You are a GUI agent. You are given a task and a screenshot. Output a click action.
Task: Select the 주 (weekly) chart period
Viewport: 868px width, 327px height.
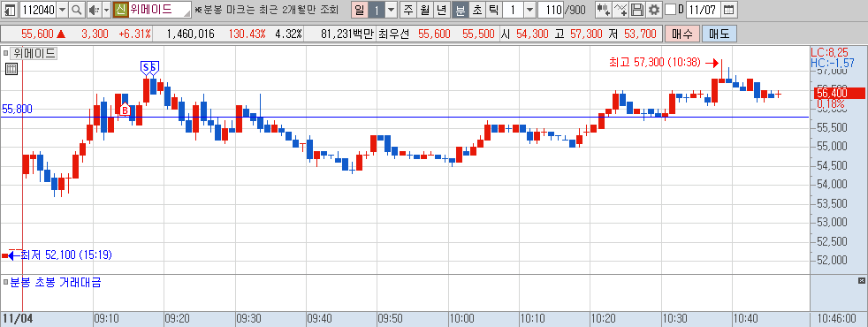coord(408,10)
